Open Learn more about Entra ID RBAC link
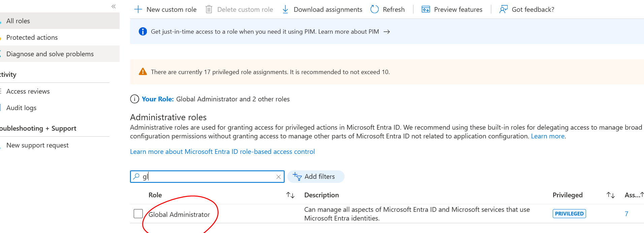 (222, 152)
